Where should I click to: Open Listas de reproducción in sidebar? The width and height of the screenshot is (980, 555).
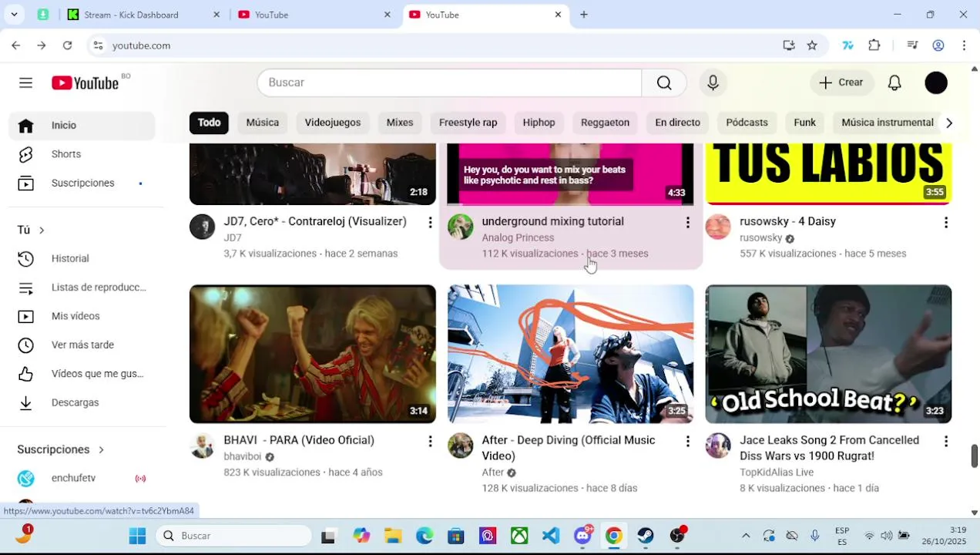pyautogui.click(x=82, y=288)
